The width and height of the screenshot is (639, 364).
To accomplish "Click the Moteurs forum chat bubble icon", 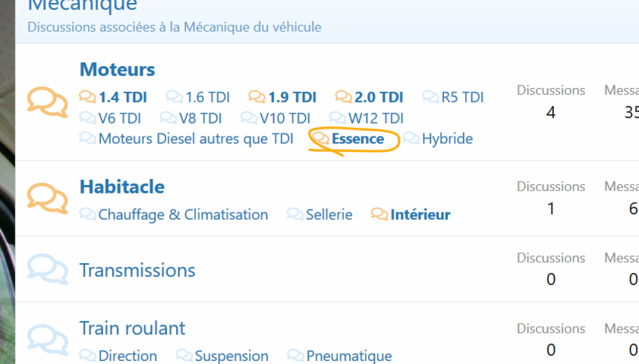I will [x=47, y=102].
